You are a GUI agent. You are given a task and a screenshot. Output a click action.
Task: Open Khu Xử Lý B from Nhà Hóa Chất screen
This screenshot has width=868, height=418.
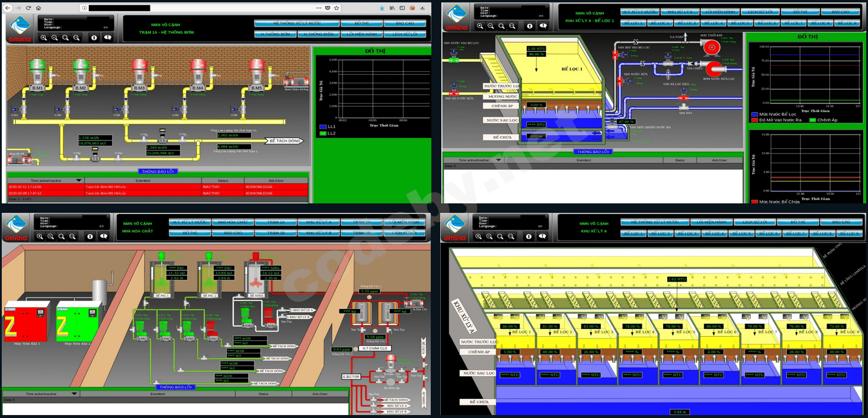pyautogui.click(x=319, y=233)
